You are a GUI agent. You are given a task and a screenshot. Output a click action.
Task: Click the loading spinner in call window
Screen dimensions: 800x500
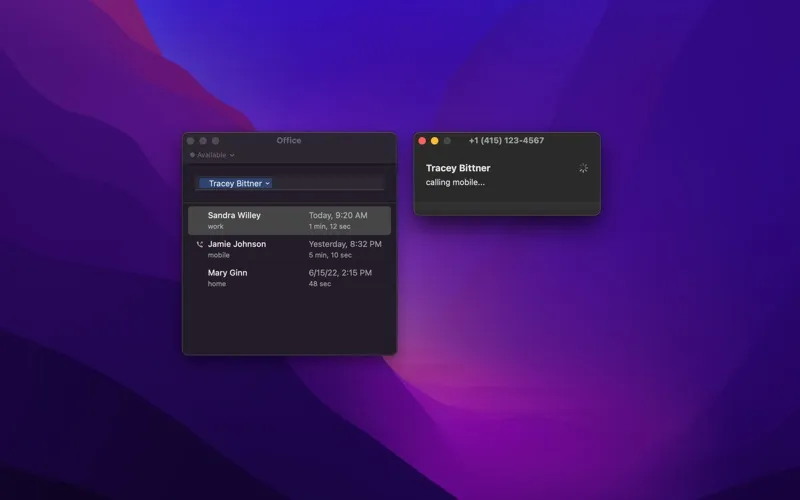point(583,168)
